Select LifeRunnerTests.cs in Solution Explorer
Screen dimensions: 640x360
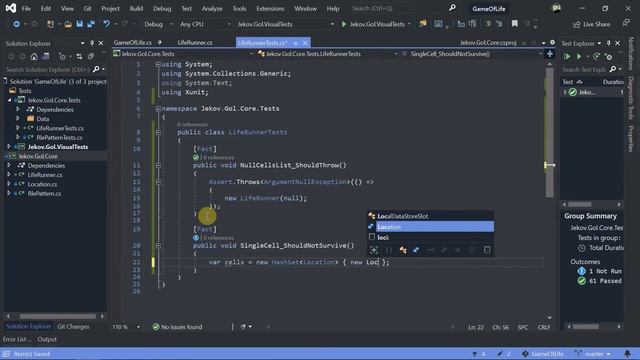tap(60, 128)
